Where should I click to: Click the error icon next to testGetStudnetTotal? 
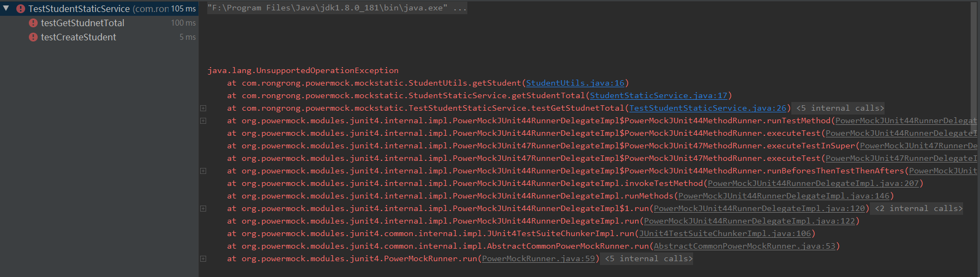point(33,23)
